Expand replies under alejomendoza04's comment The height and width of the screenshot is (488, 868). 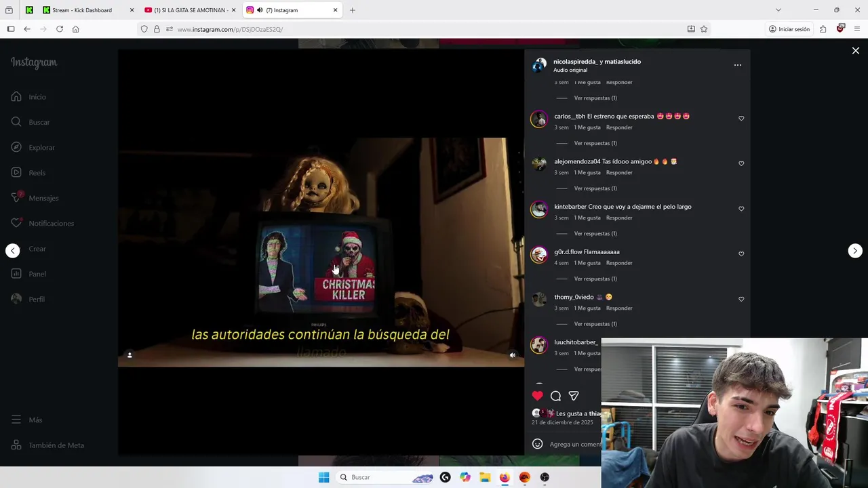coord(595,188)
